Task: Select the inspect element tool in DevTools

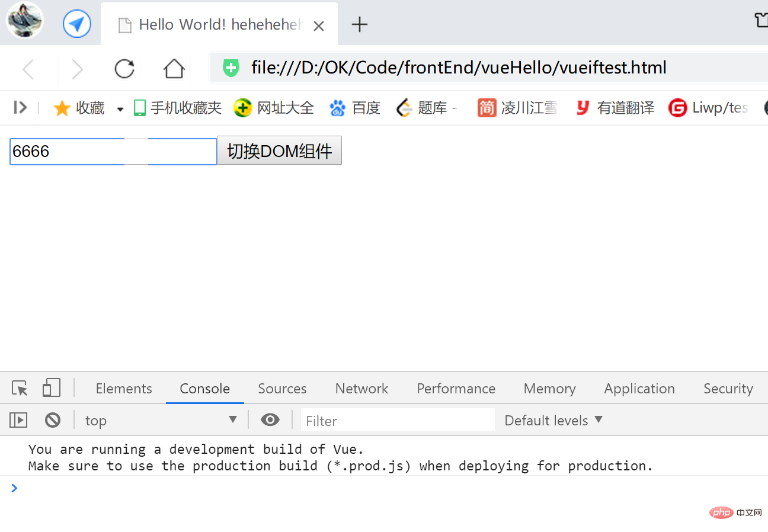Action: [x=19, y=388]
